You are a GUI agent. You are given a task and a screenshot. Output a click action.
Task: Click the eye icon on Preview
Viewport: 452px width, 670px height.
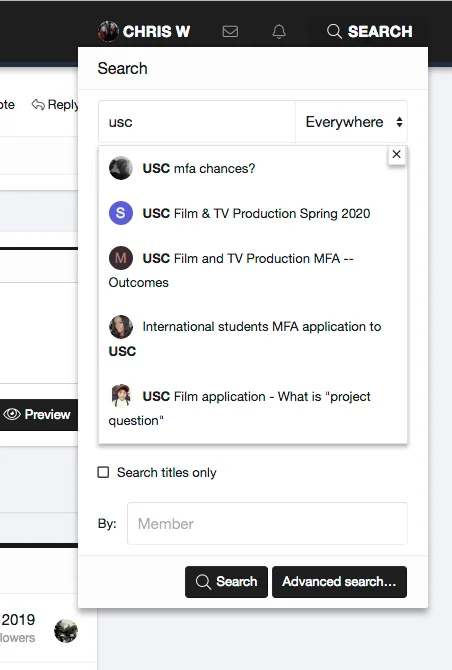12,414
